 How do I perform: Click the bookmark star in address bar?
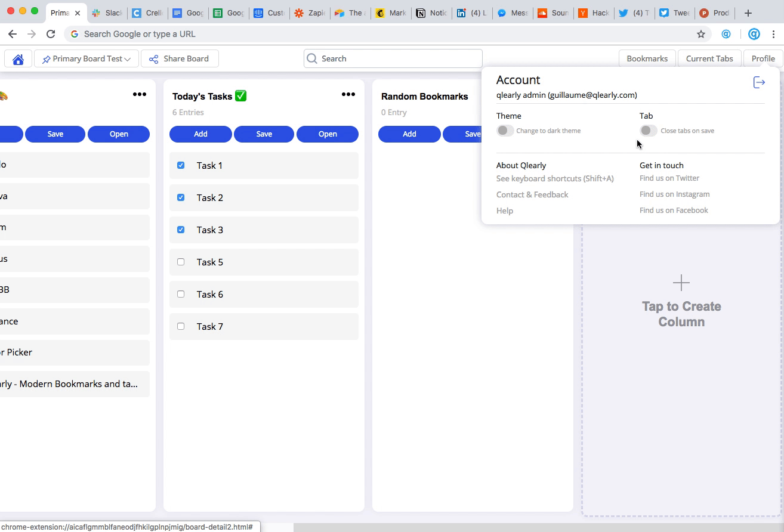tap(701, 34)
